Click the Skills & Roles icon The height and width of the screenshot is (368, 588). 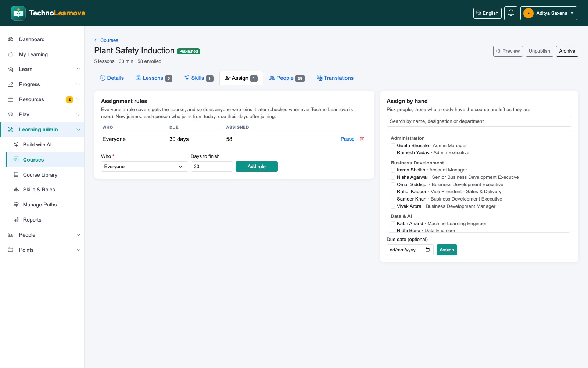point(16,190)
